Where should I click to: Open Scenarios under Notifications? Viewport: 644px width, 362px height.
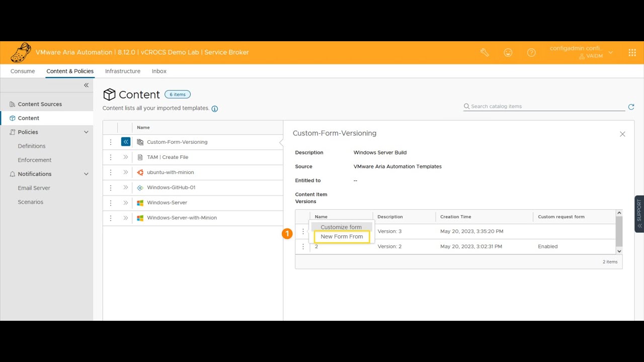(31, 202)
